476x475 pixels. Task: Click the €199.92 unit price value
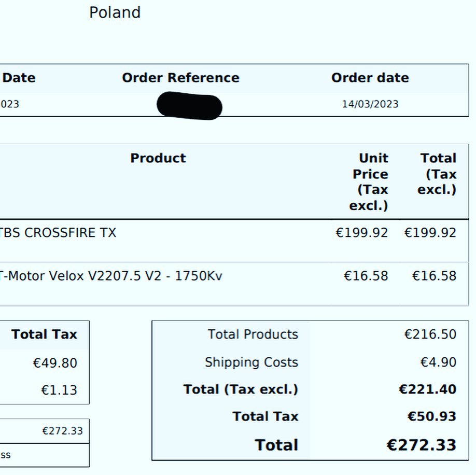(x=361, y=233)
